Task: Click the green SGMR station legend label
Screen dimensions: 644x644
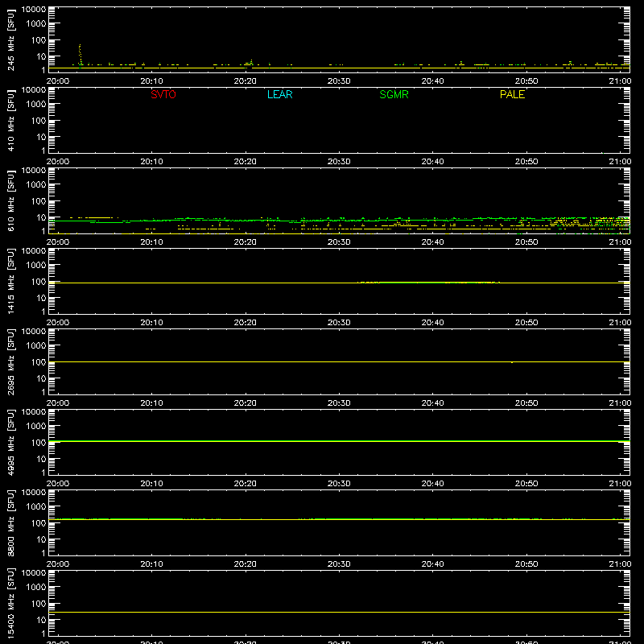Action: [394, 94]
